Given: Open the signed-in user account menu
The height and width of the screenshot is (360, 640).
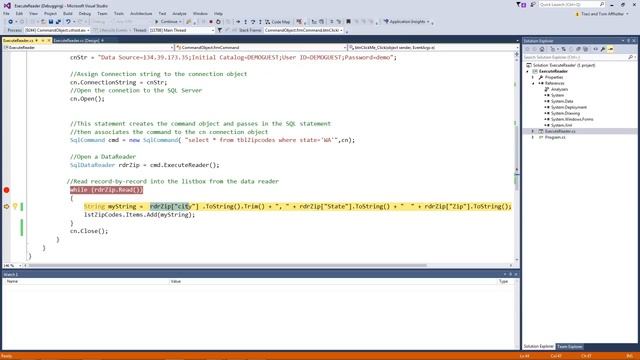Looking at the screenshot, I should pyautogui.click(x=602, y=14).
